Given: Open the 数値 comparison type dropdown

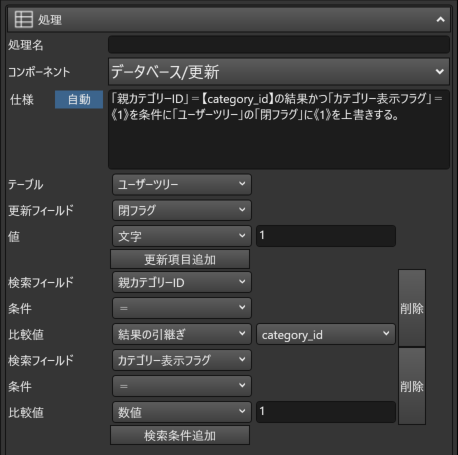Looking at the screenshot, I should coord(182,412).
